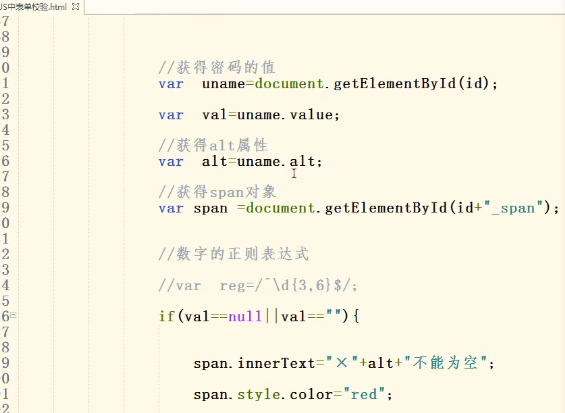Click 'style' in span.style.color
The image size is (565, 413).
click(x=259, y=394)
